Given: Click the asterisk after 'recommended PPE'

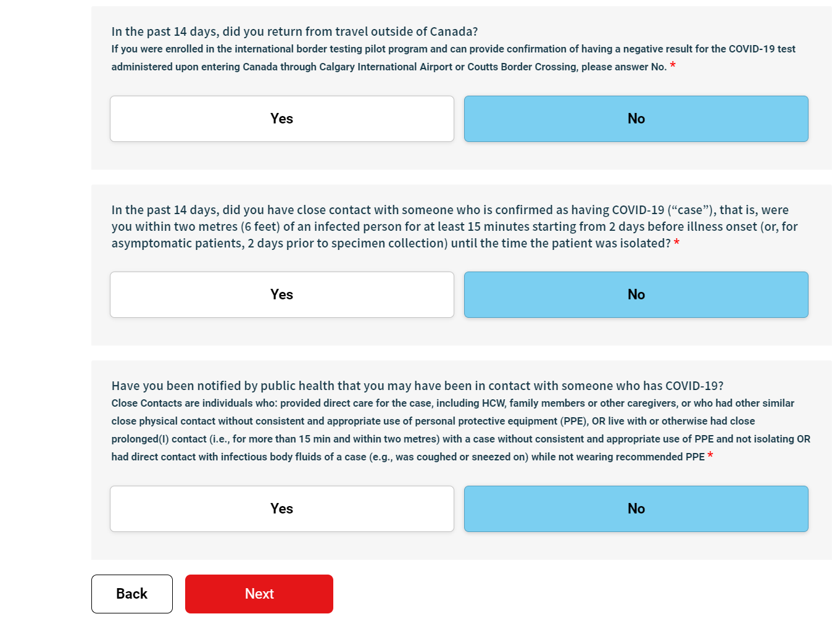Looking at the screenshot, I should pos(710,456).
